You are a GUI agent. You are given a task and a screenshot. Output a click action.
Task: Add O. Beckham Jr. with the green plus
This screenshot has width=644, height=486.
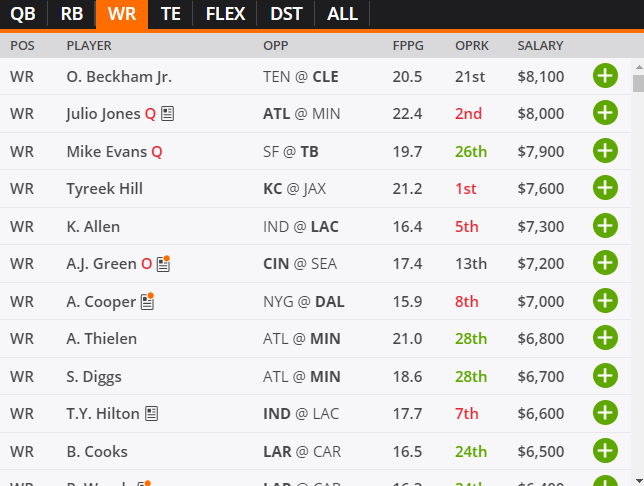(605, 76)
